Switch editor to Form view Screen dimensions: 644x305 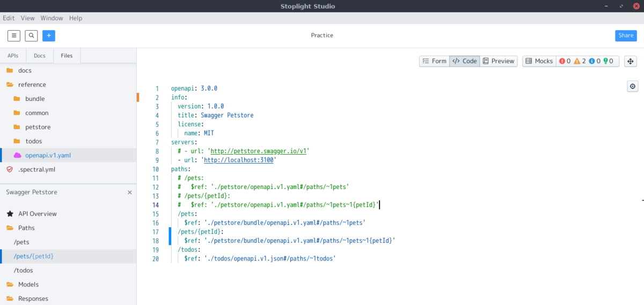point(434,61)
